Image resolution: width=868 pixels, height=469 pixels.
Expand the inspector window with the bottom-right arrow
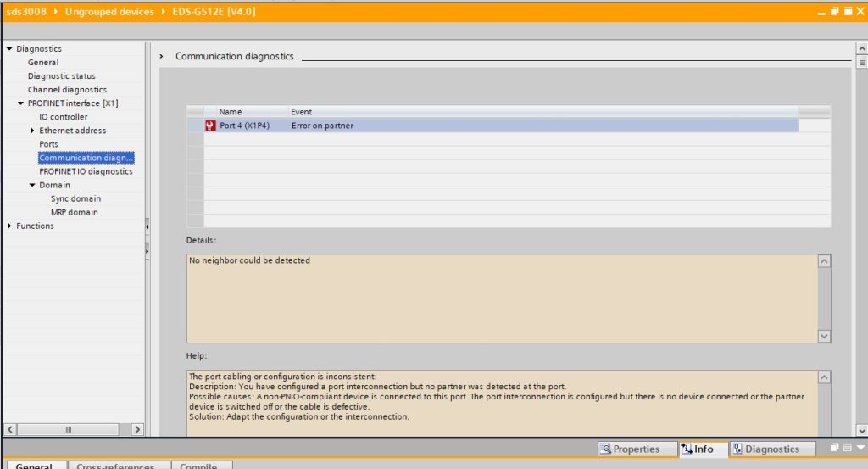click(860, 448)
